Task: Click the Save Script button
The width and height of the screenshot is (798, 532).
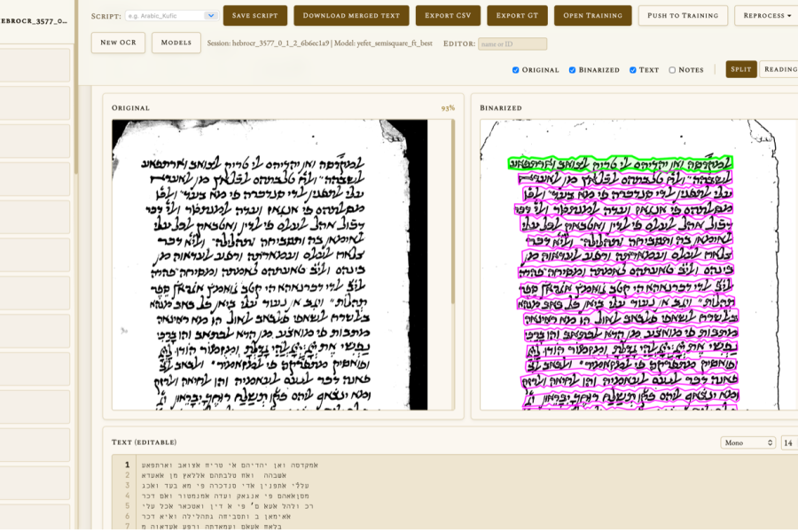Action: click(x=255, y=16)
